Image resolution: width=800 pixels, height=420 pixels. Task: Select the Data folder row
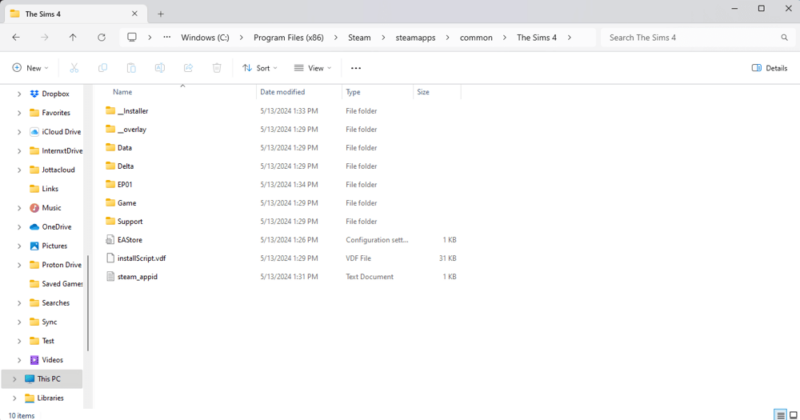coord(283,148)
